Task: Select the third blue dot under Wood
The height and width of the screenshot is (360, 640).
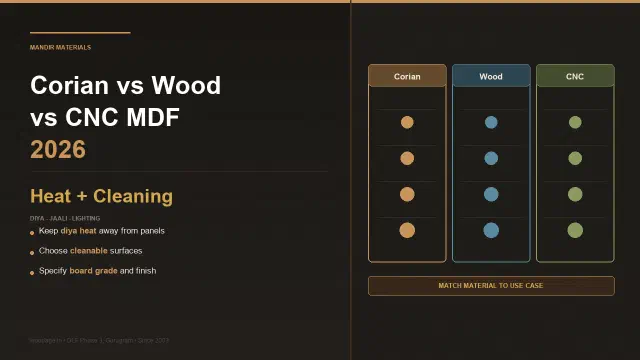Action: (x=491, y=194)
